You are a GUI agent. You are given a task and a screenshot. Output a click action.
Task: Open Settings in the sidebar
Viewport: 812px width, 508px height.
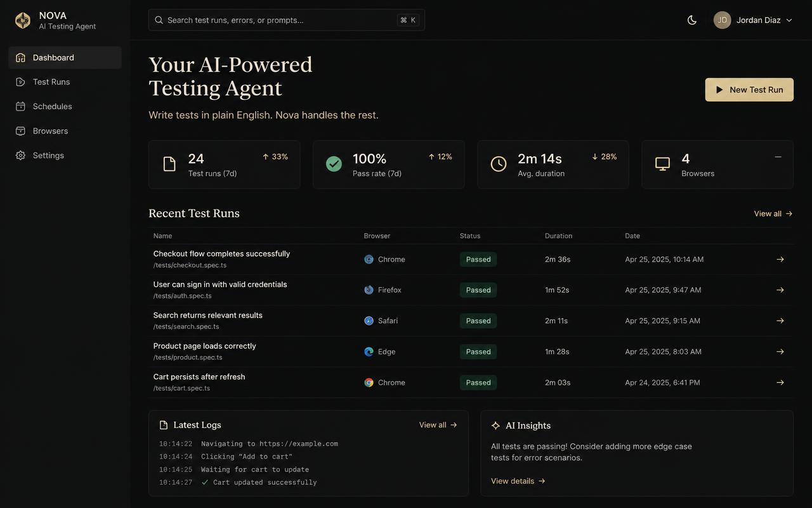(x=65, y=156)
